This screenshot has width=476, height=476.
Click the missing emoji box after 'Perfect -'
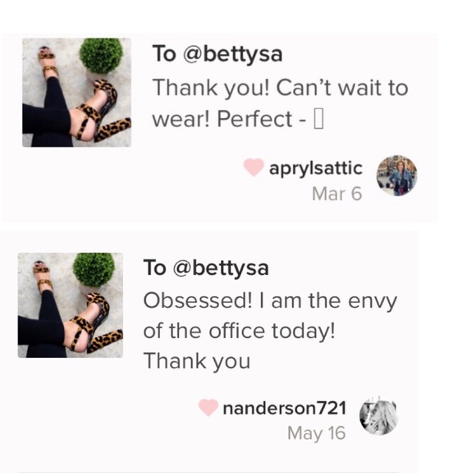[318, 120]
